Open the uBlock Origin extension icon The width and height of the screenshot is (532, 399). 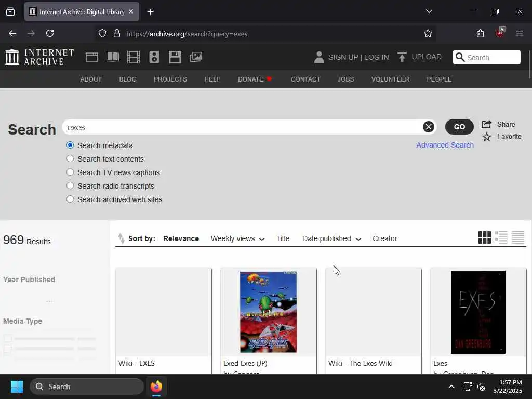[500, 33]
